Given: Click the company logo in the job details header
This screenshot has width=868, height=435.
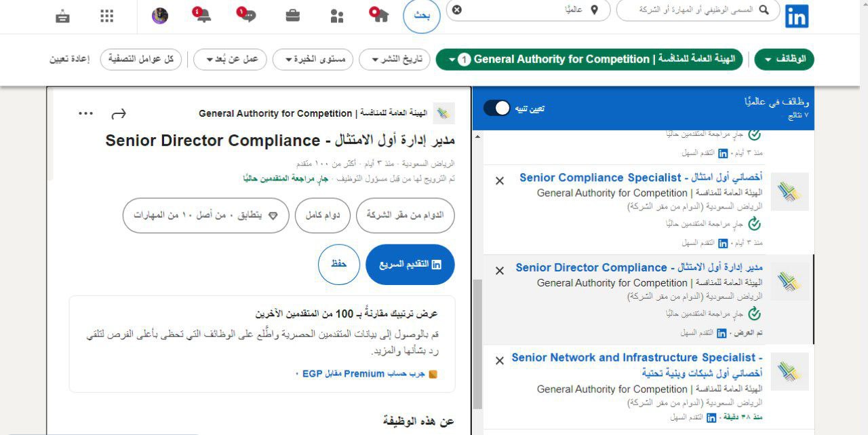Looking at the screenshot, I should pos(444,113).
